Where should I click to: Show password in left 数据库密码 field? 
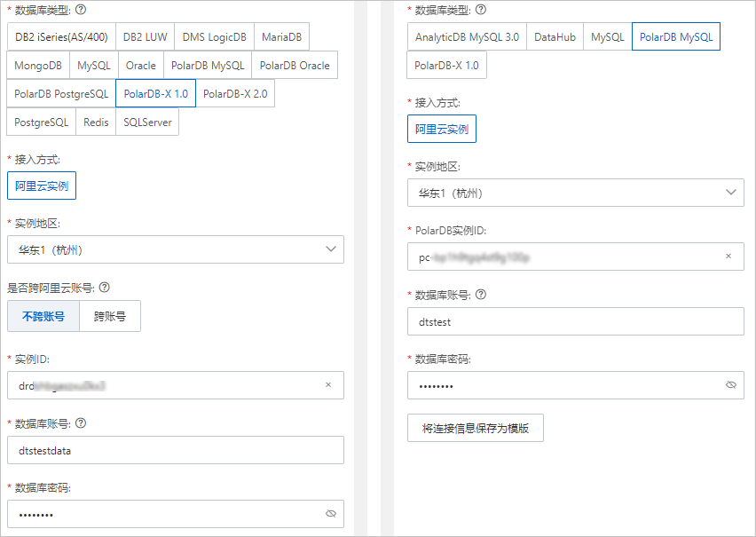coord(331,513)
